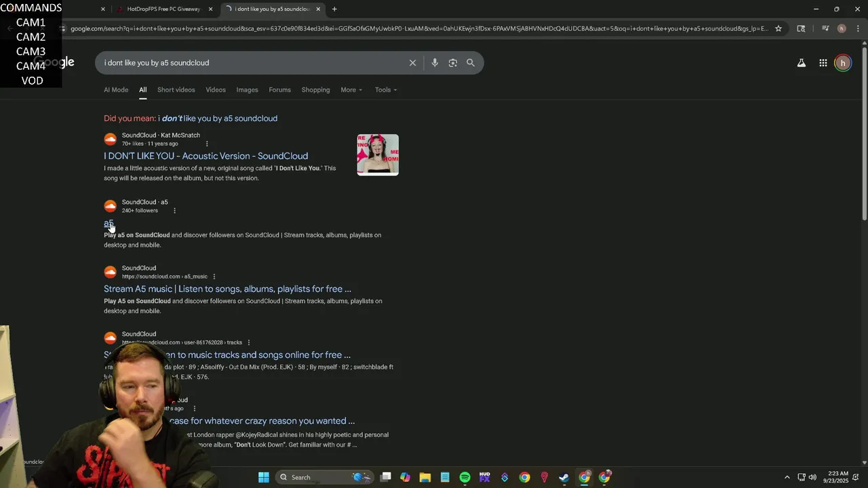
Task: Select CAM1 in the COMMANDS overlay
Action: (31, 22)
